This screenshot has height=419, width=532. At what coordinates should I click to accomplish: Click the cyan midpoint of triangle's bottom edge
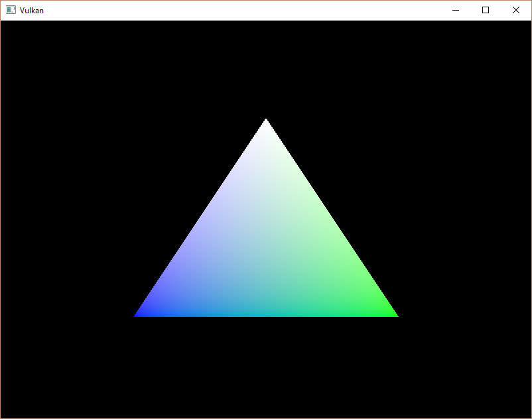click(x=266, y=313)
